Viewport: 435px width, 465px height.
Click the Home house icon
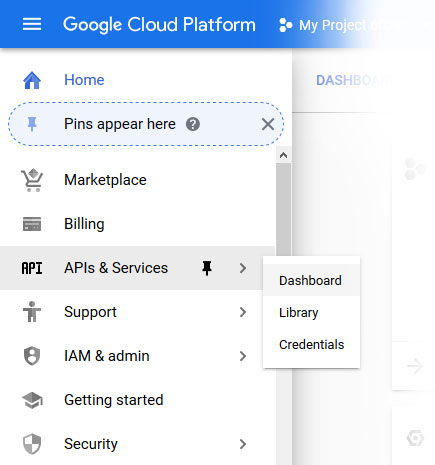point(32,80)
